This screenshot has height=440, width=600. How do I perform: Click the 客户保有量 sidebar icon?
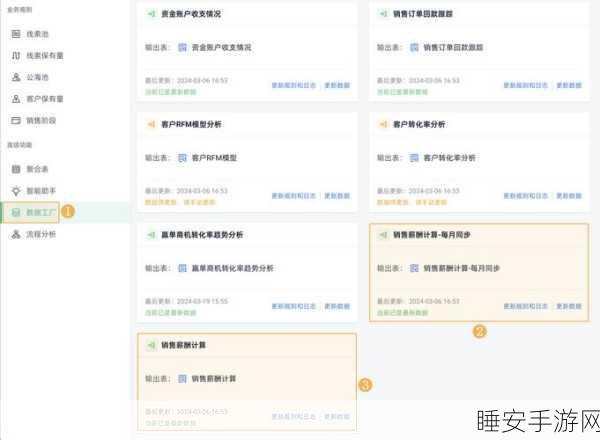[x=16, y=99]
